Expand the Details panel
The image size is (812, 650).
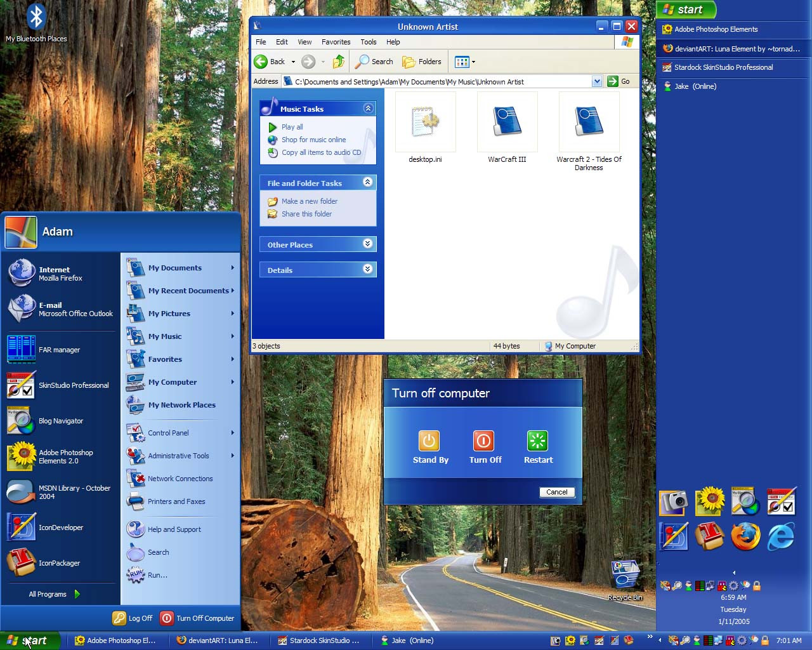click(367, 269)
